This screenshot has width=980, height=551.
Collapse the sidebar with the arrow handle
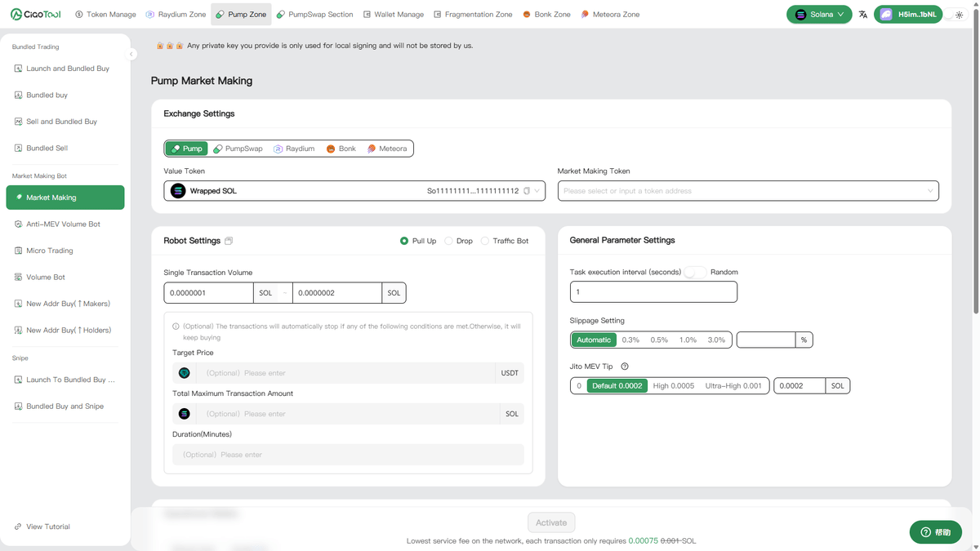point(131,54)
